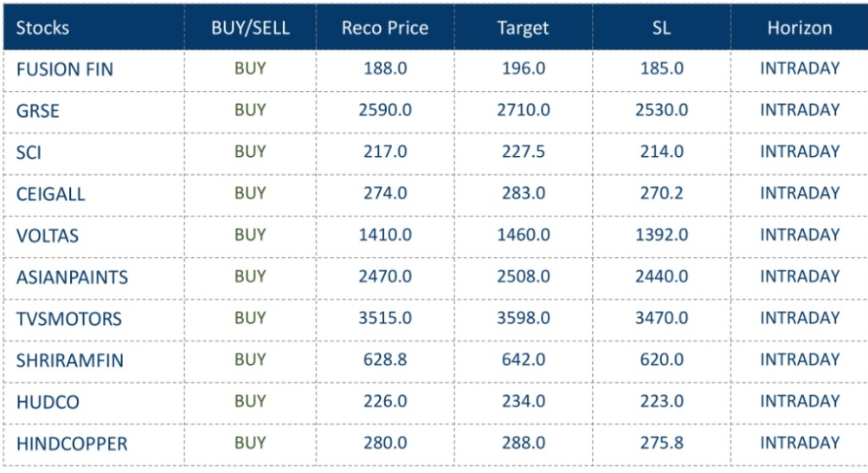
Task: Select TVSMOTORS reco price 3515.0
Action: click(384, 318)
